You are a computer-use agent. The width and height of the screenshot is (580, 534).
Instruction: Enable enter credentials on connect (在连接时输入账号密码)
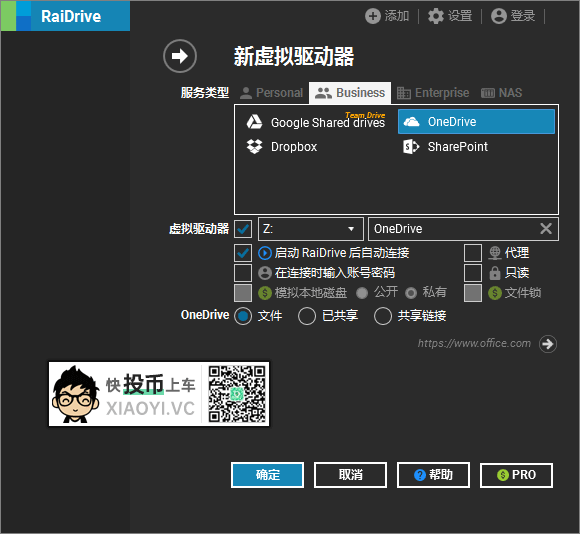click(243, 273)
